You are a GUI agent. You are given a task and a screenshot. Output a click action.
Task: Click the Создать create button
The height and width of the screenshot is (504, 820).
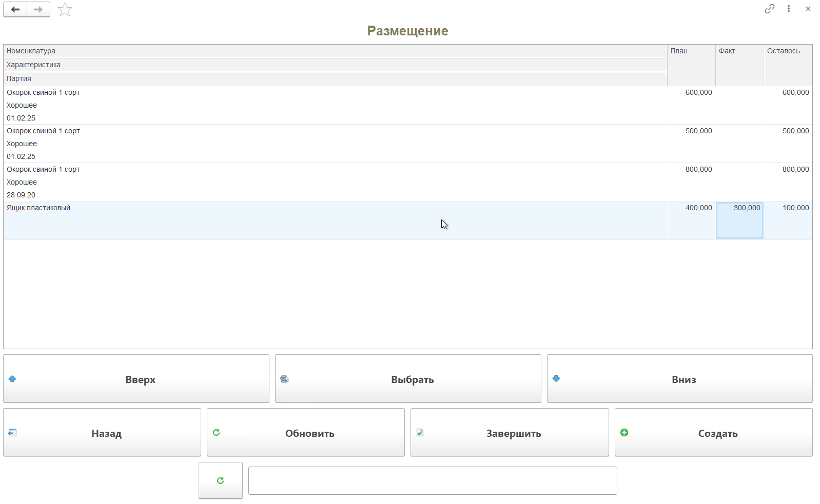[x=713, y=433]
